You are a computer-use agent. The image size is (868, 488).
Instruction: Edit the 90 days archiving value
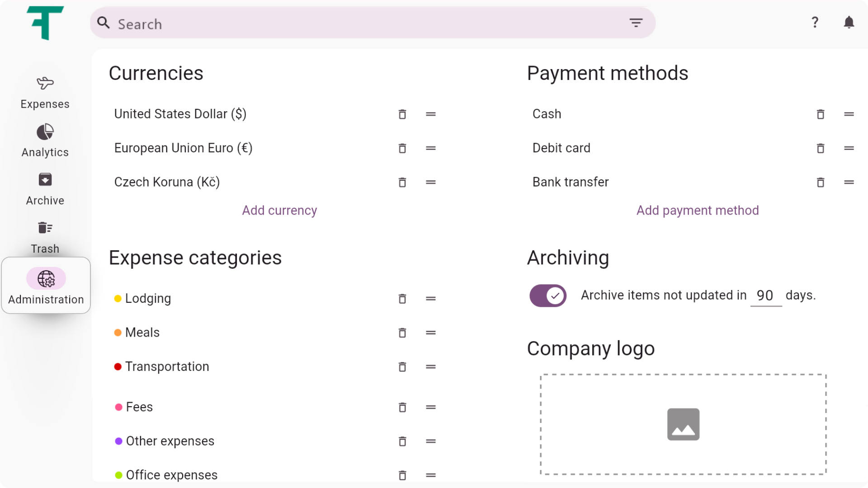(766, 295)
